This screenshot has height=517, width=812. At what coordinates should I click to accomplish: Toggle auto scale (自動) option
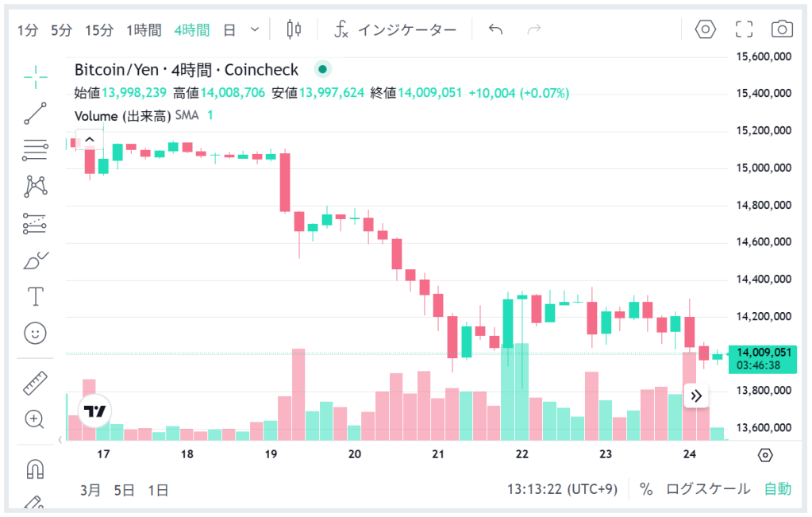tap(778, 489)
